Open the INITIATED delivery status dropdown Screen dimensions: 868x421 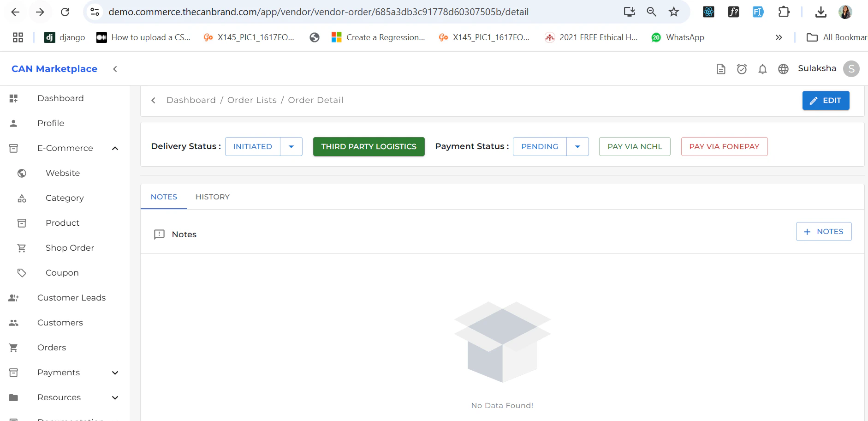[x=291, y=146]
